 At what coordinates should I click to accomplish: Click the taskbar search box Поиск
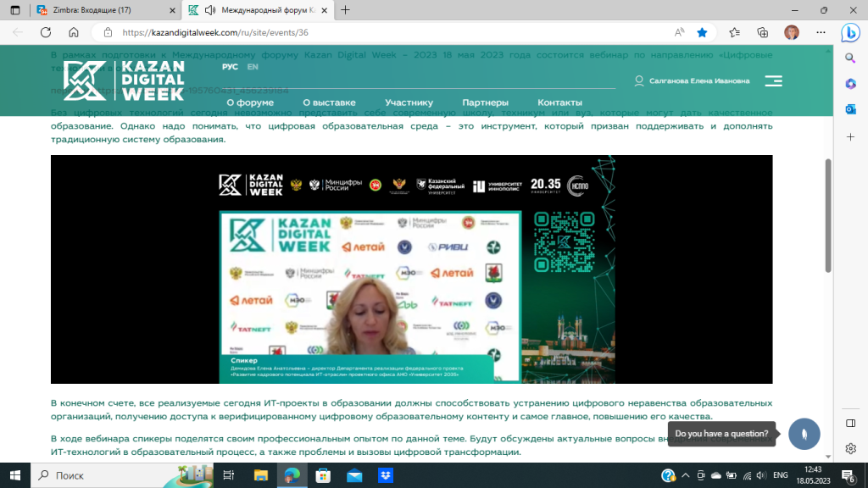[x=122, y=475]
